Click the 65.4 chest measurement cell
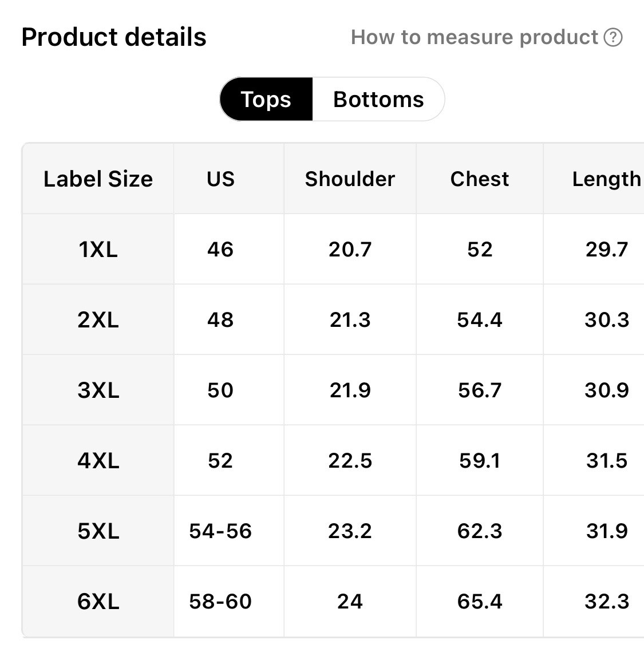644x652 pixels. coord(479,602)
